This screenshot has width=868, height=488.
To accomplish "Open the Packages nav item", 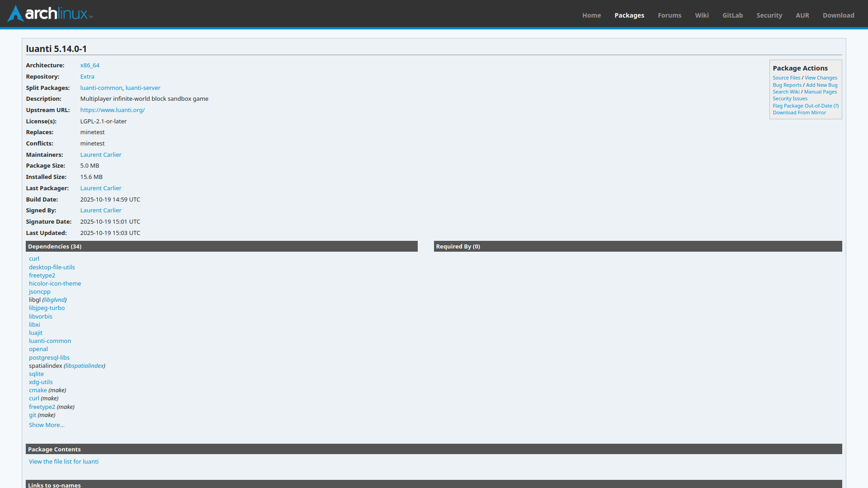I will (x=629, y=15).
